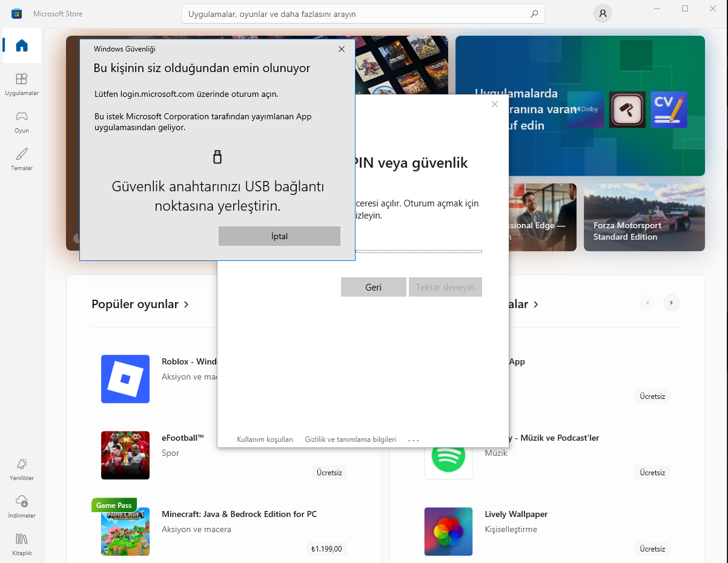
Task: Open Gizlilik ve tanımlama bilgileri link
Action: click(x=351, y=440)
